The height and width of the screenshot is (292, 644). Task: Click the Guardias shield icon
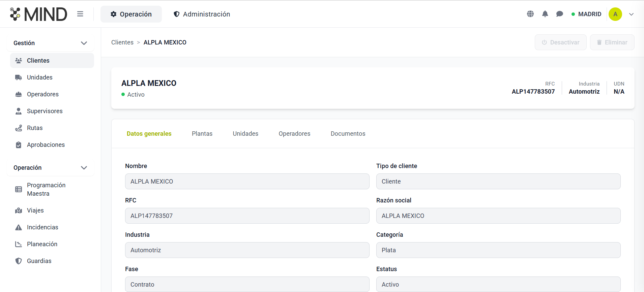point(19,261)
